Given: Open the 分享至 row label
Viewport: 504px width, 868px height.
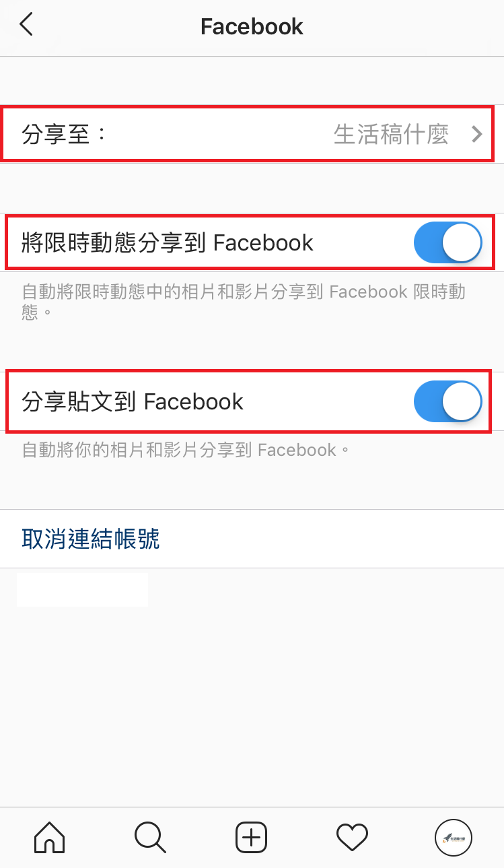Looking at the screenshot, I should (65, 134).
